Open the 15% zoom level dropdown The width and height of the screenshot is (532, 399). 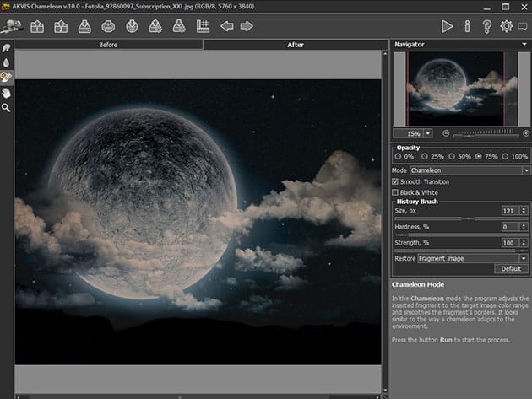click(x=428, y=133)
